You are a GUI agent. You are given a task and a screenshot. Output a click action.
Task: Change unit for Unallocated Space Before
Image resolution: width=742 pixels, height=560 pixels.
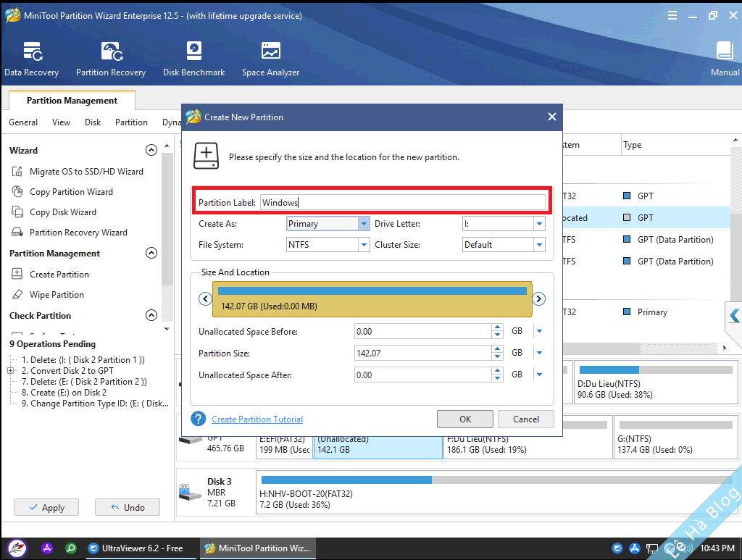pos(539,331)
